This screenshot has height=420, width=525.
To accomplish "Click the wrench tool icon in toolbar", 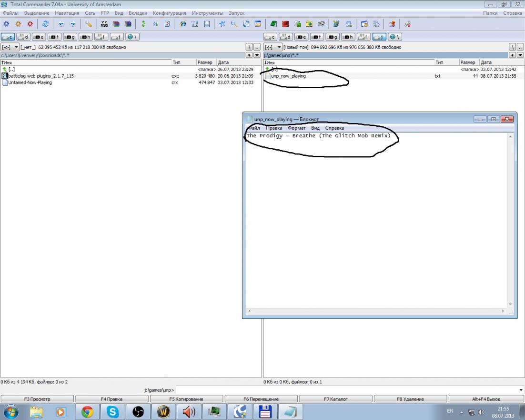I will pos(89,24).
